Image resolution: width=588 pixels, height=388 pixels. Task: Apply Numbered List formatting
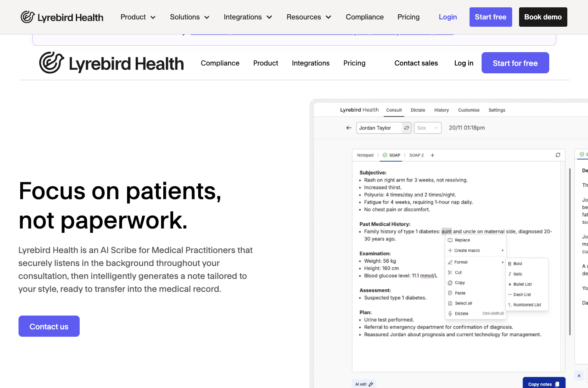click(x=525, y=305)
